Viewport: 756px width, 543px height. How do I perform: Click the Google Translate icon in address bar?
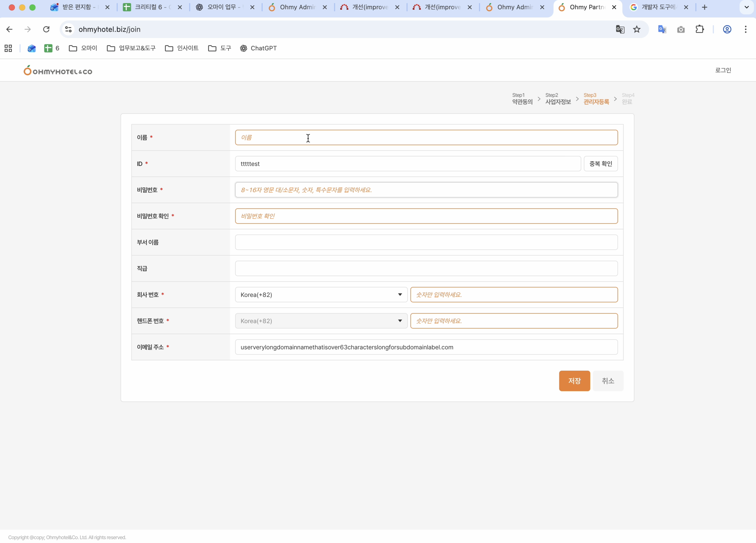tap(620, 29)
